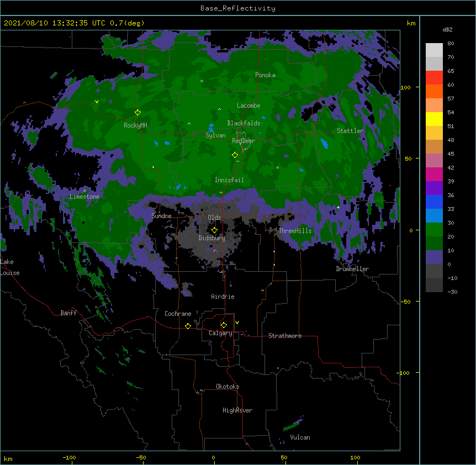The width and height of the screenshot is (476, 465).
Task: Click the Drumheller town label
Action: click(352, 269)
